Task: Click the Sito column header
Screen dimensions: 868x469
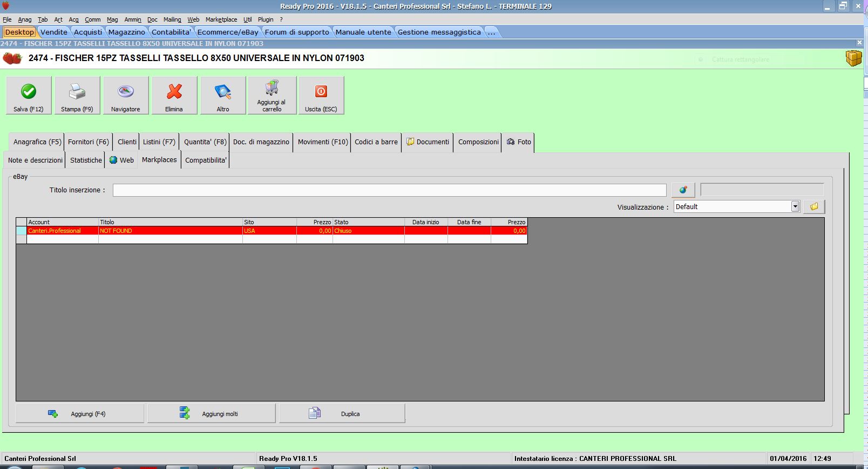Action: point(269,222)
